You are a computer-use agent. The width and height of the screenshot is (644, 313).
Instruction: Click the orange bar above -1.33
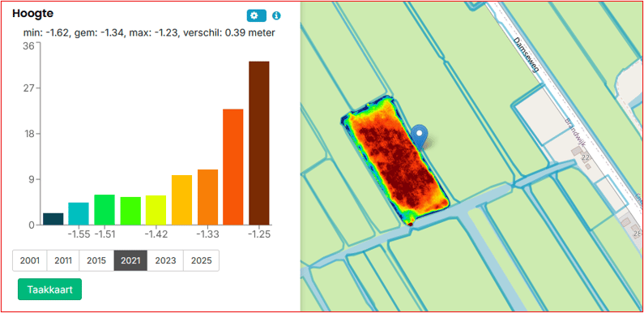tap(208, 197)
